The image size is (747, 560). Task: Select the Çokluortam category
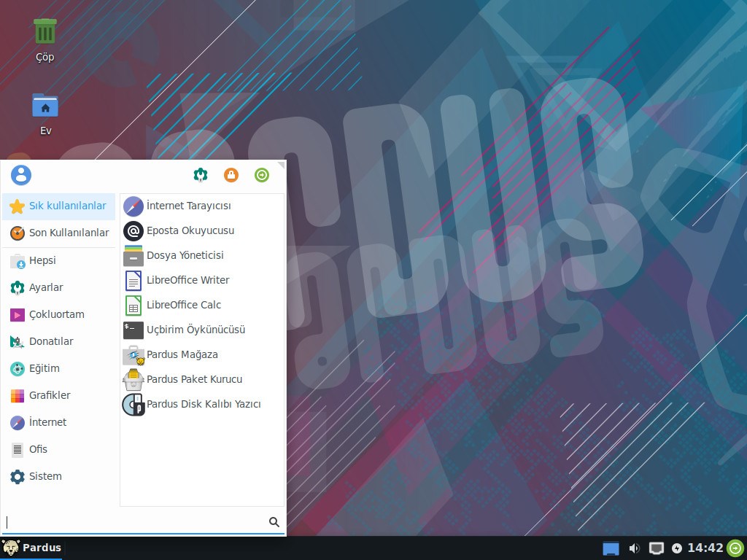[x=58, y=314]
